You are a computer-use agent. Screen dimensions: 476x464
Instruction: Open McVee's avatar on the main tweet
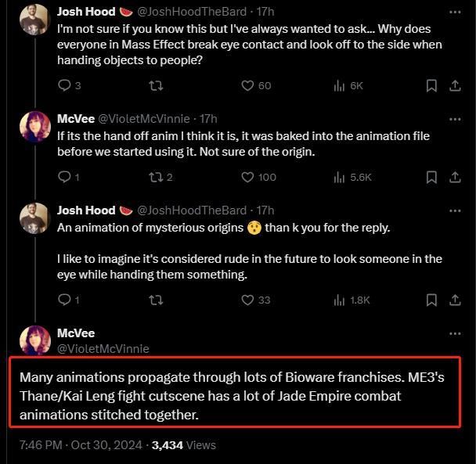(x=34, y=340)
